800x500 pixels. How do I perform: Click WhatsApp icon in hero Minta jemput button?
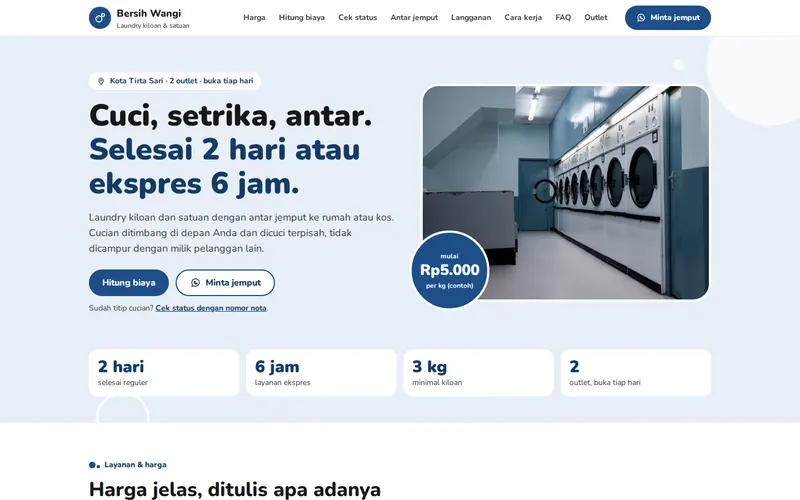pyautogui.click(x=195, y=283)
